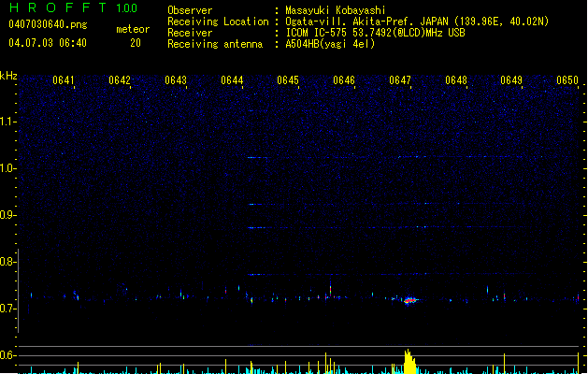This screenshot has height=374, width=588.
Task: Click the kHz axis unit label
Action: 8,76
